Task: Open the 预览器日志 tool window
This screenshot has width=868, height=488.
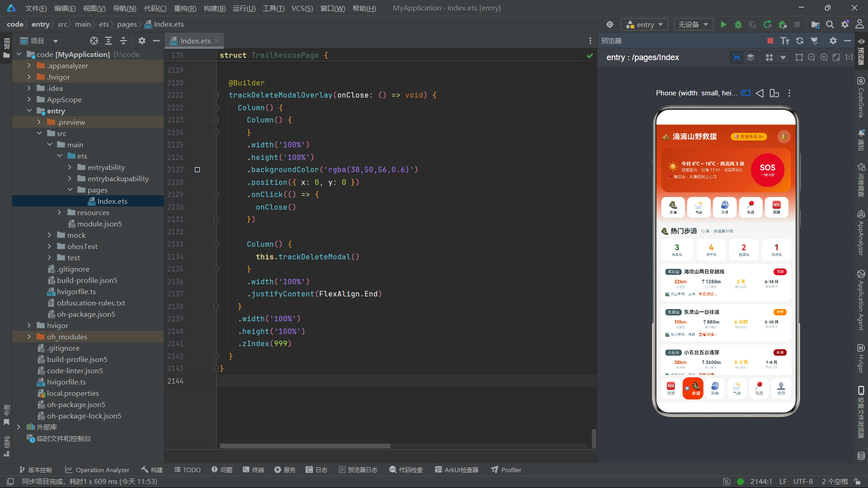Action: coord(358,470)
